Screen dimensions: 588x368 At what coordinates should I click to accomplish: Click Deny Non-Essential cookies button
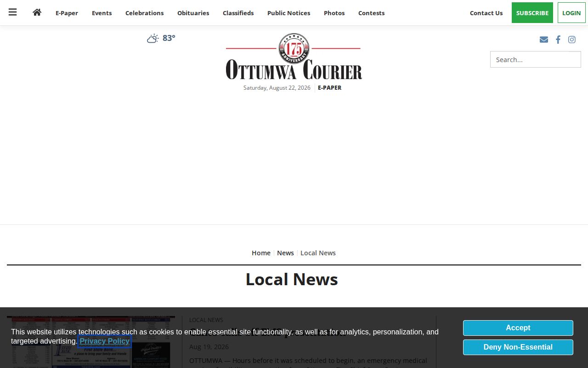pyautogui.click(x=518, y=347)
